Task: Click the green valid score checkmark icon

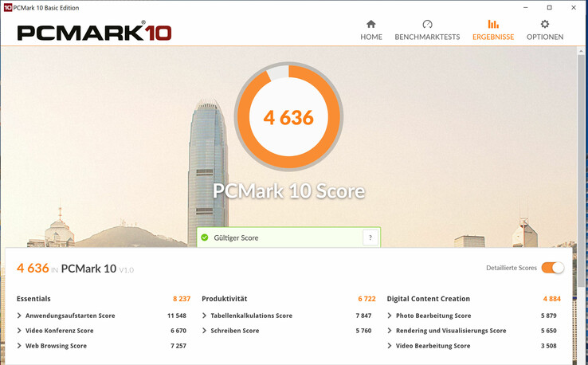Action: pos(205,237)
